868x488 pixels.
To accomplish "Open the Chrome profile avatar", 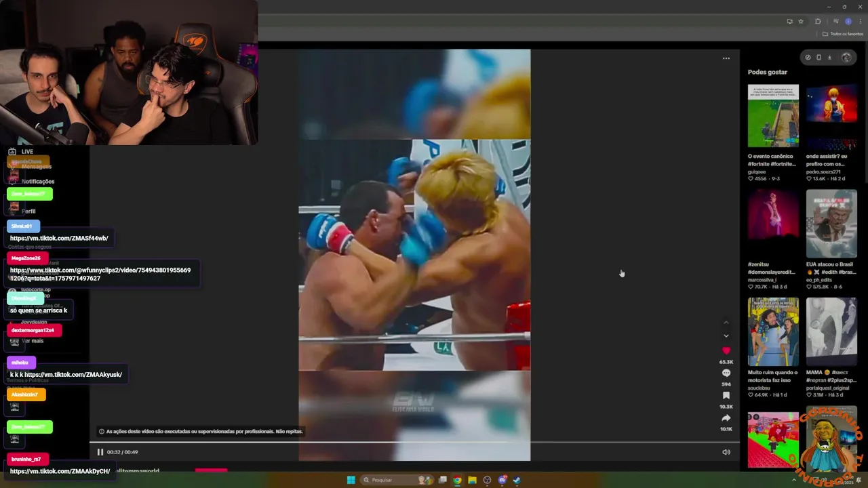I will [848, 21].
